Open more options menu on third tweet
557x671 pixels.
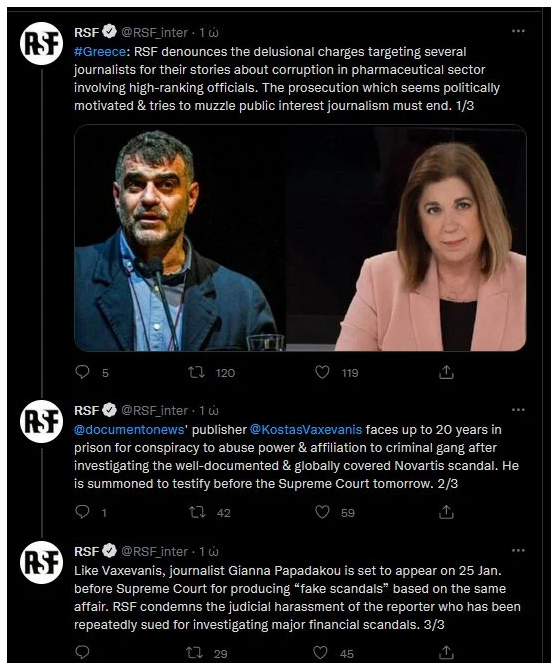pyautogui.click(x=518, y=550)
